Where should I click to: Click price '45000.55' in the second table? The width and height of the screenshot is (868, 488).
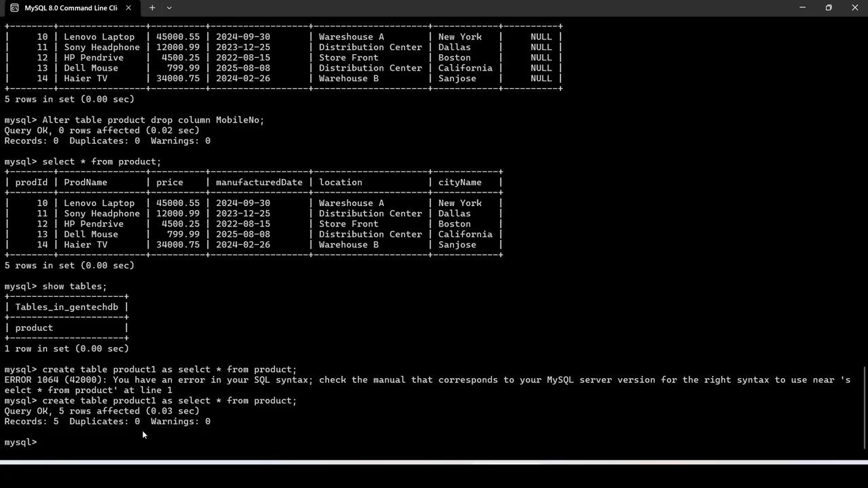point(178,203)
